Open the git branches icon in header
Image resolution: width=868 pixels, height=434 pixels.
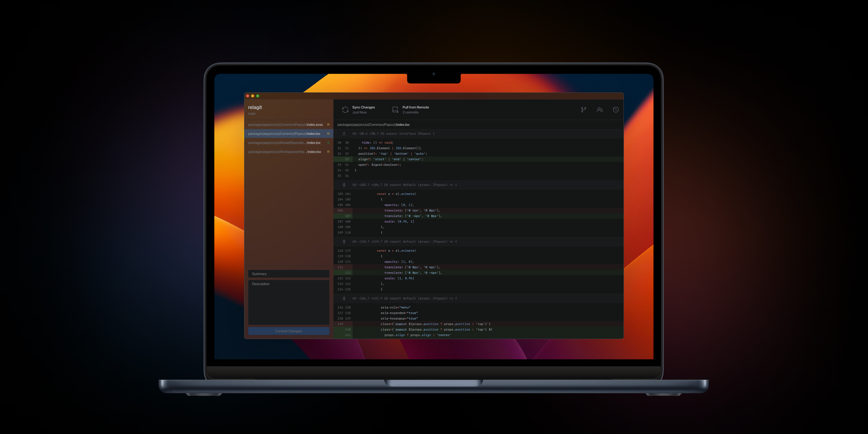[584, 110]
